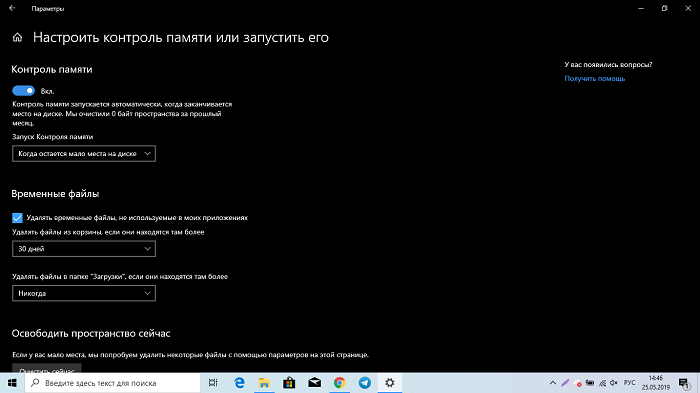Go back using the back arrow
This screenshot has width=700, height=393.
tap(12, 8)
